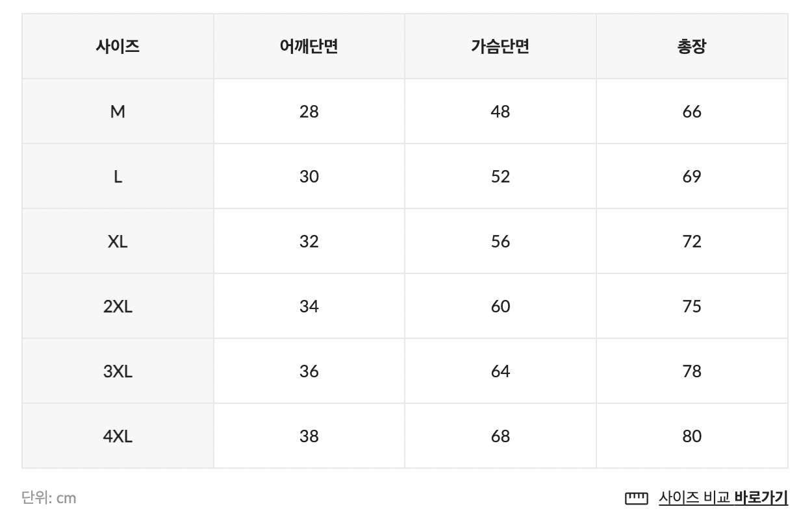Click the 단위: cm unit note
Viewport: 812px width, 522px height.
(x=49, y=498)
